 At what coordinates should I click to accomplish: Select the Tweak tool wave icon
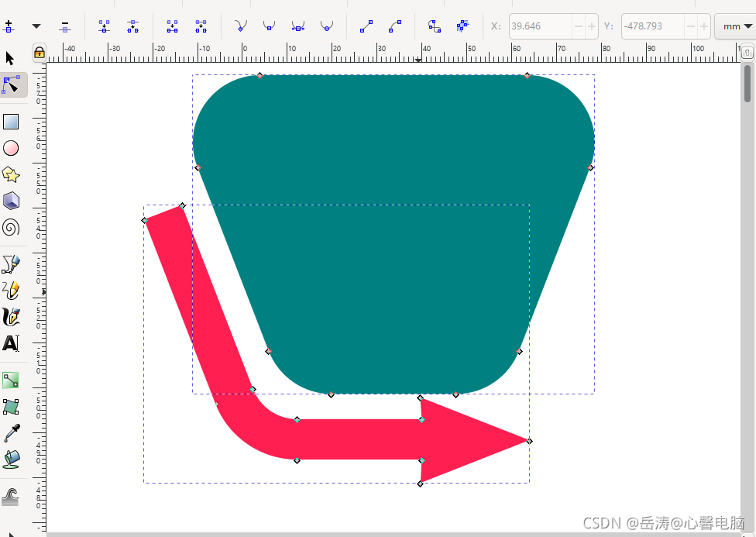[11, 497]
